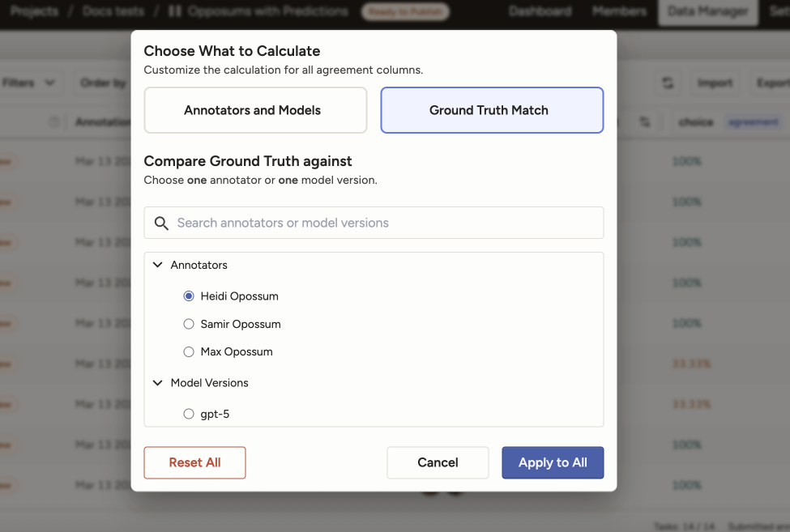
Task: Go to the Members tab
Action: pyautogui.click(x=619, y=11)
